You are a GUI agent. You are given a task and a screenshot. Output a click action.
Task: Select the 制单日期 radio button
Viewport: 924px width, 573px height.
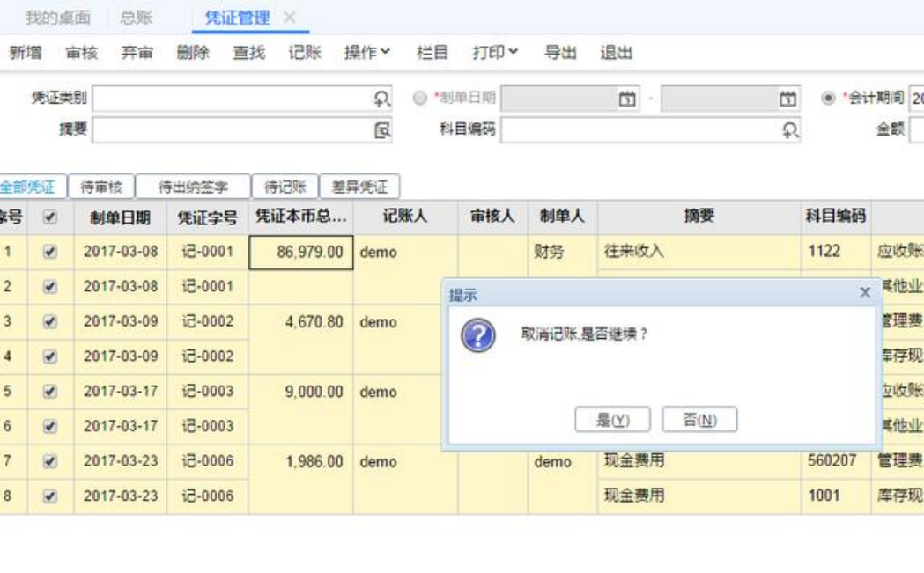click(x=419, y=98)
